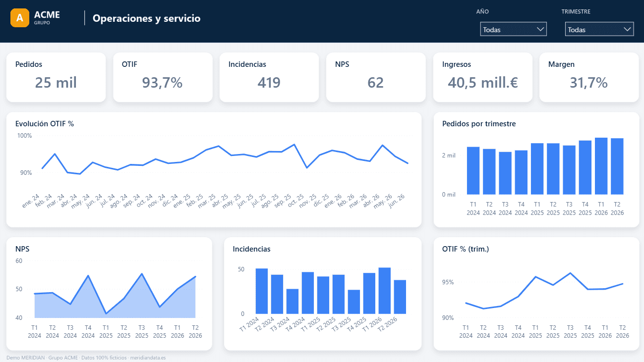Viewport: 644px width, 362px height.
Task: Click the Ingresos 40,5 mill.€ card
Action: click(x=482, y=77)
